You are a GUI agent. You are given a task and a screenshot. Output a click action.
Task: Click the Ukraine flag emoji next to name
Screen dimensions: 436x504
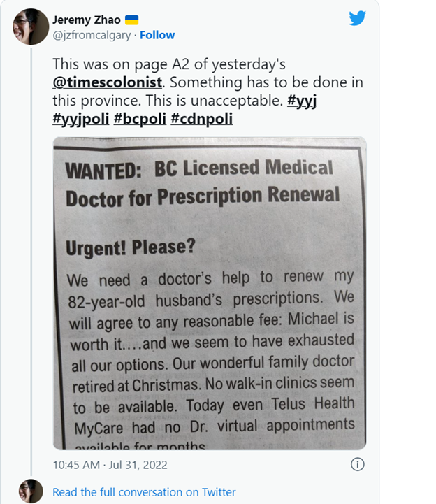click(x=131, y=20)
